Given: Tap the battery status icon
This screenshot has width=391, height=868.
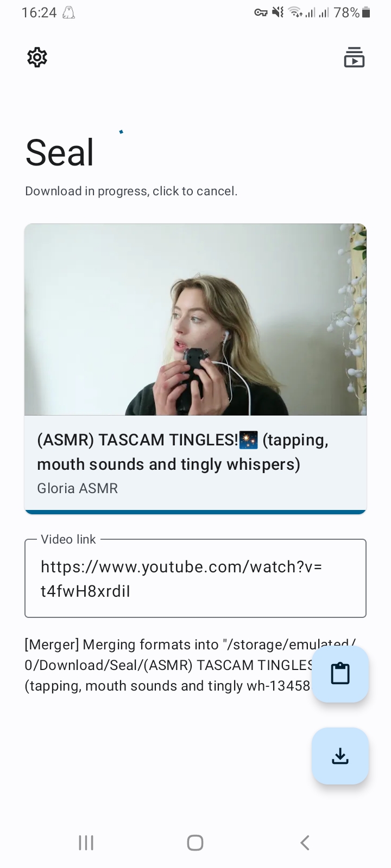Looking at the screenshot, I should (366, 12).
